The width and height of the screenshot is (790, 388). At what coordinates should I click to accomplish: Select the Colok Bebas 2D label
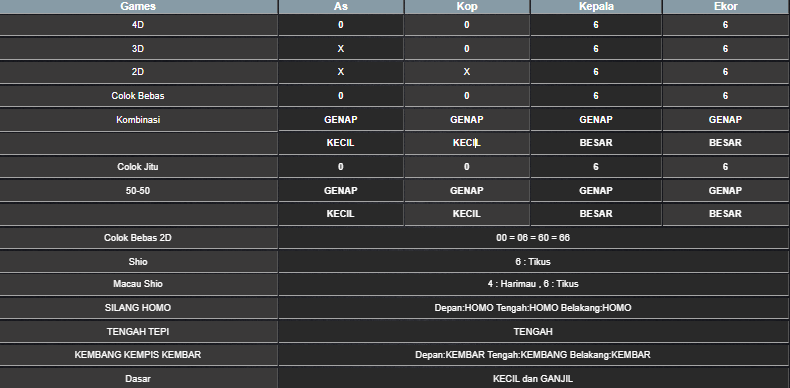coord(138,237)
